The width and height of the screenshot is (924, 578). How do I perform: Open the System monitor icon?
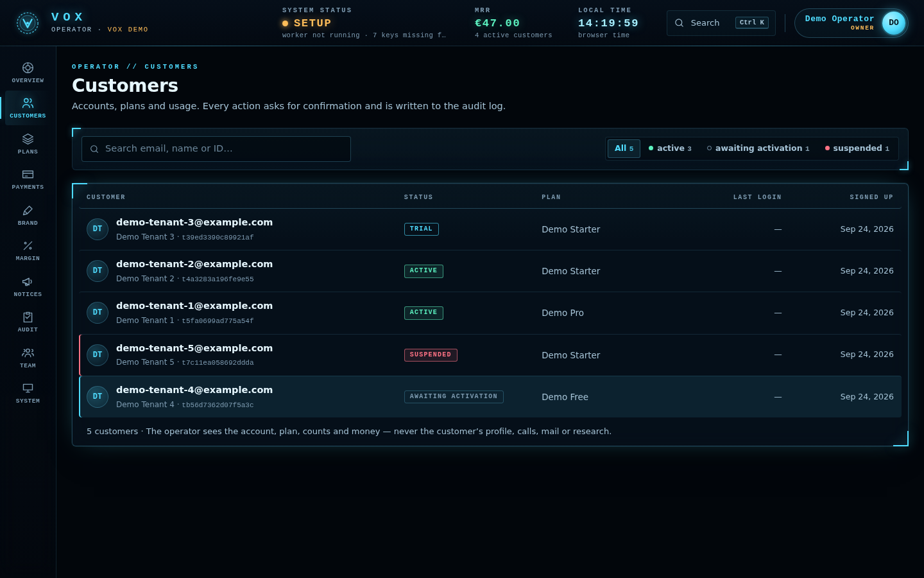(28, 388)
